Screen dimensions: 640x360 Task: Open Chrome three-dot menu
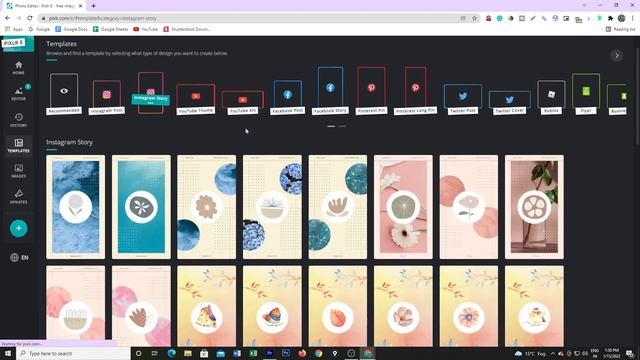tap(633, 18)
